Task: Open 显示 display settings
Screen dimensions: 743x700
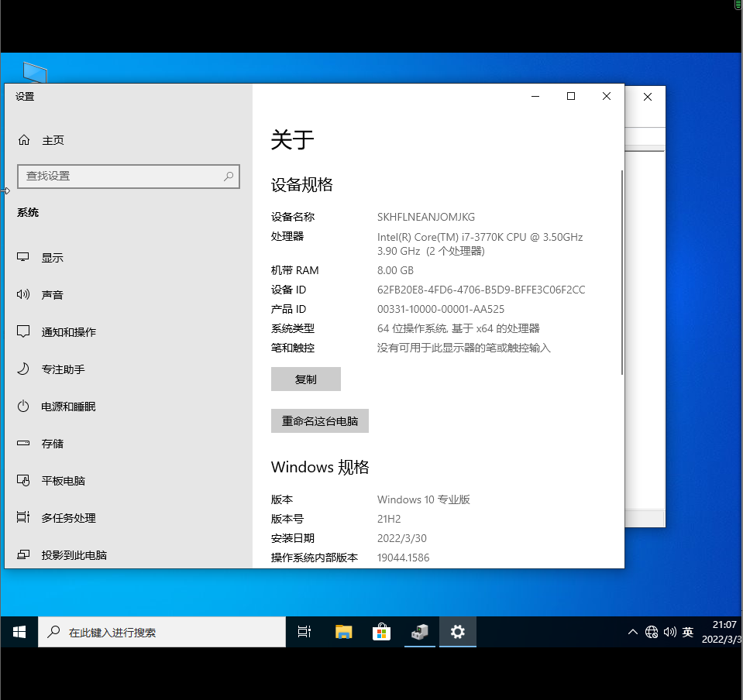Action: (40, 258)
